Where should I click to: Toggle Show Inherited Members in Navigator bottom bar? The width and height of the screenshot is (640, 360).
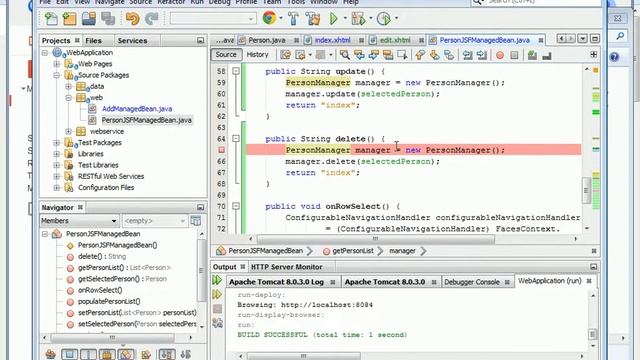50,354
